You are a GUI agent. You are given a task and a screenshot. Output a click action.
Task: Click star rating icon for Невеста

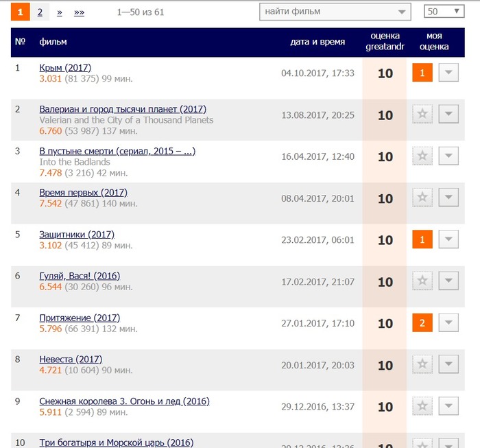(422, 365)
